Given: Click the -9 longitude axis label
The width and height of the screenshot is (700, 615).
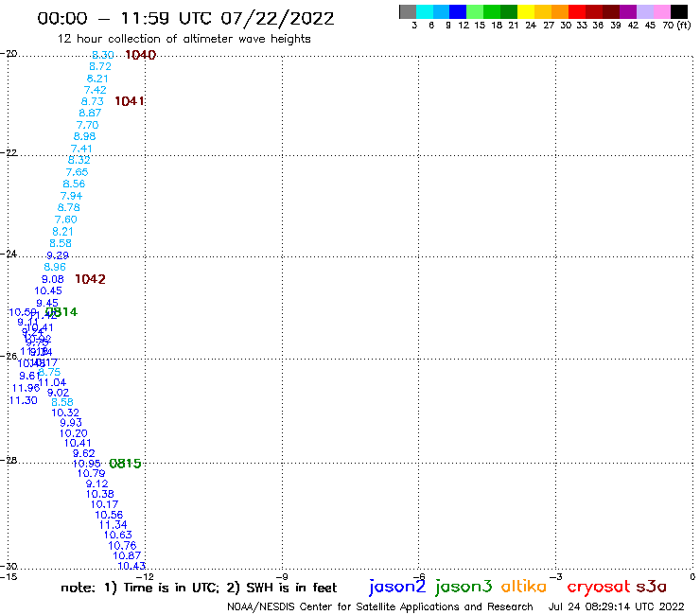Looking at the screenshot, I should [282, 576].
